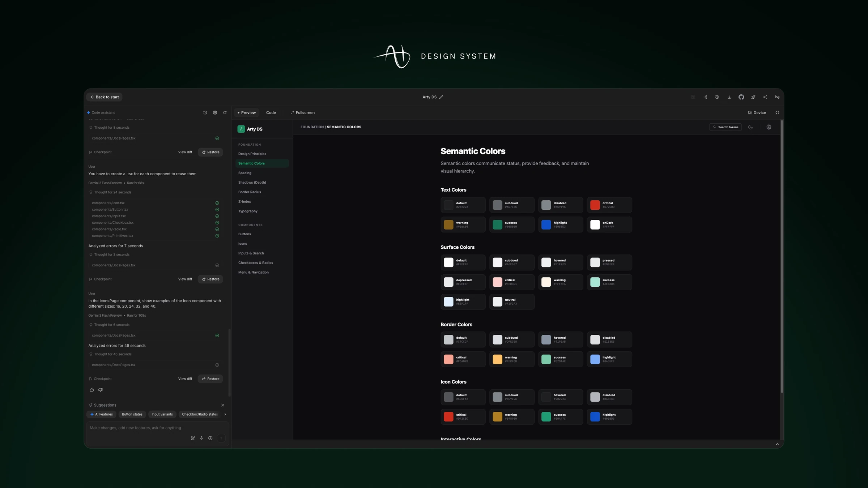This screenshot has width=868, height=488.
Task: Click Back to start button
Action: [105, 97]
